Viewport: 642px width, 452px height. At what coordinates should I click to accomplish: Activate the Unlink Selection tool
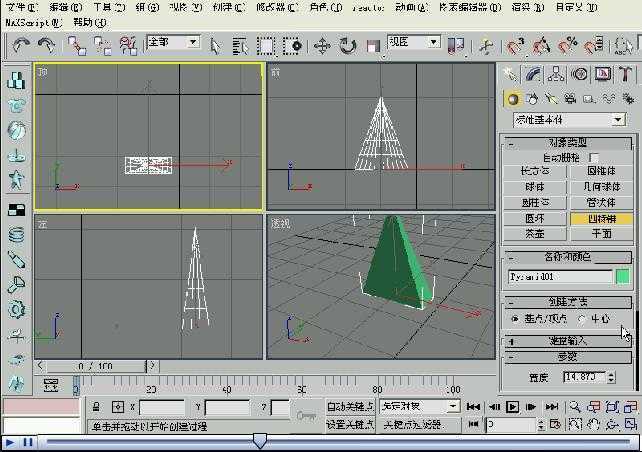(x=102, y=45)
